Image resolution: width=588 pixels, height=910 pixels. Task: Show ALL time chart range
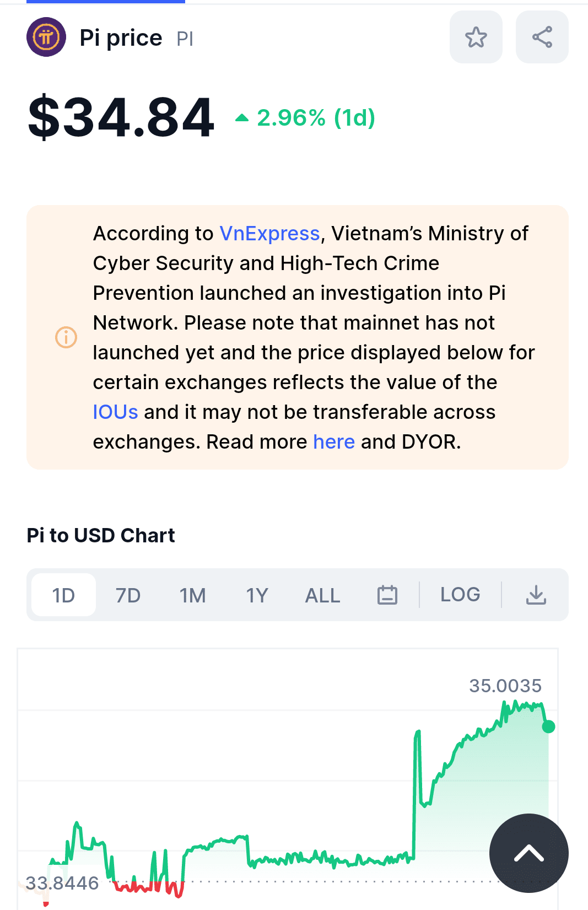pos(322,595)
